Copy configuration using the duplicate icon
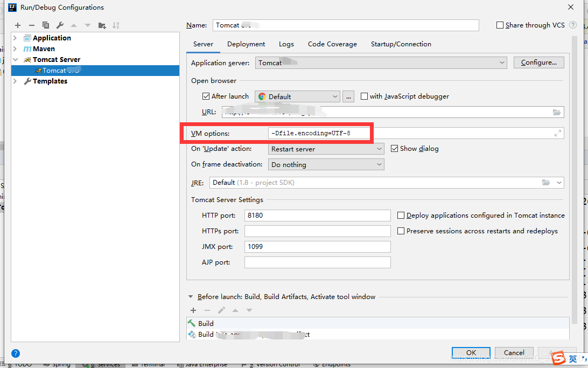 click(46, 25)
